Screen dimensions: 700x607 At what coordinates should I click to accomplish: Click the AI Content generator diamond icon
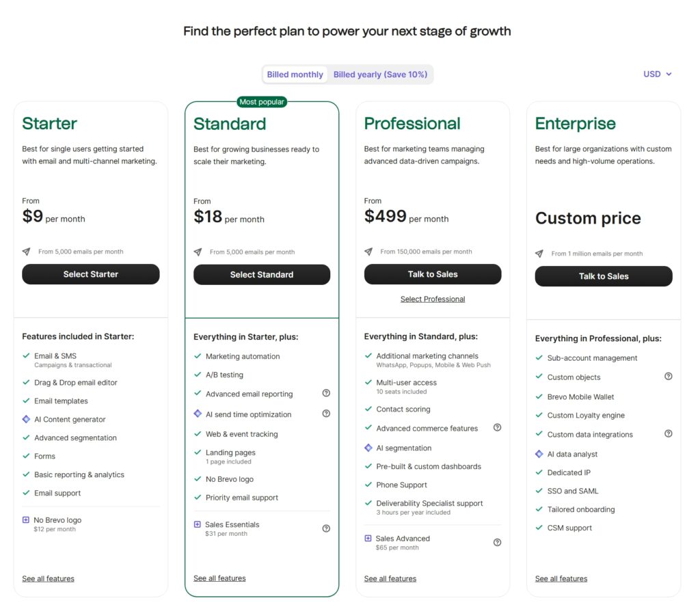[26, 419]
